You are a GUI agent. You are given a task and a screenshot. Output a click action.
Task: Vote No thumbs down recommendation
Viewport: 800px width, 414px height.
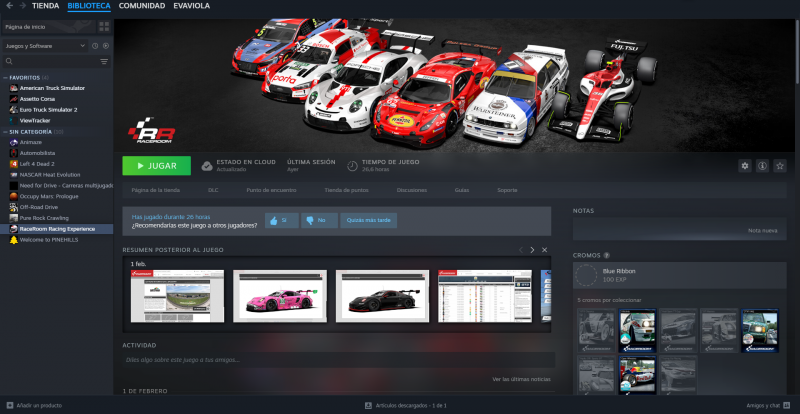(x=319, y=221)
